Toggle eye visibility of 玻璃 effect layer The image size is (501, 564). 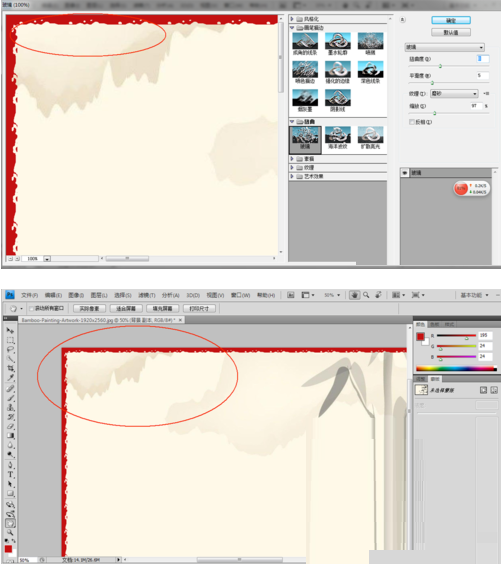coord(405,173)
